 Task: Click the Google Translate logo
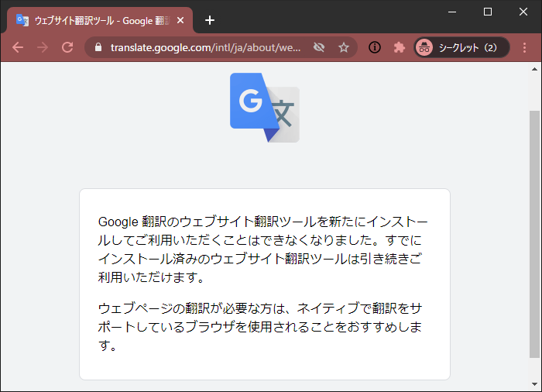point(264,107)
